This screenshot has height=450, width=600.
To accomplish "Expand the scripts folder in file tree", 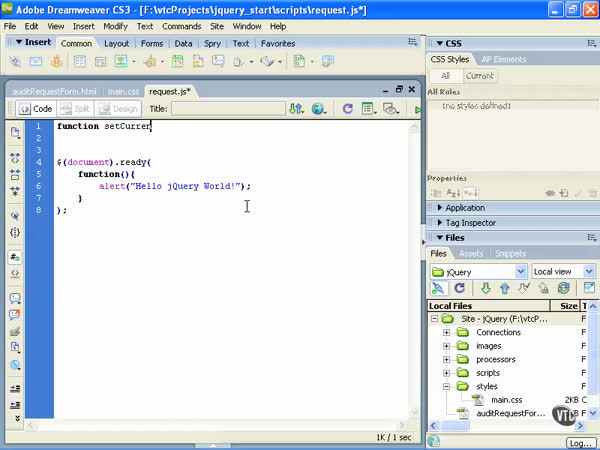I will coord(447,373).
